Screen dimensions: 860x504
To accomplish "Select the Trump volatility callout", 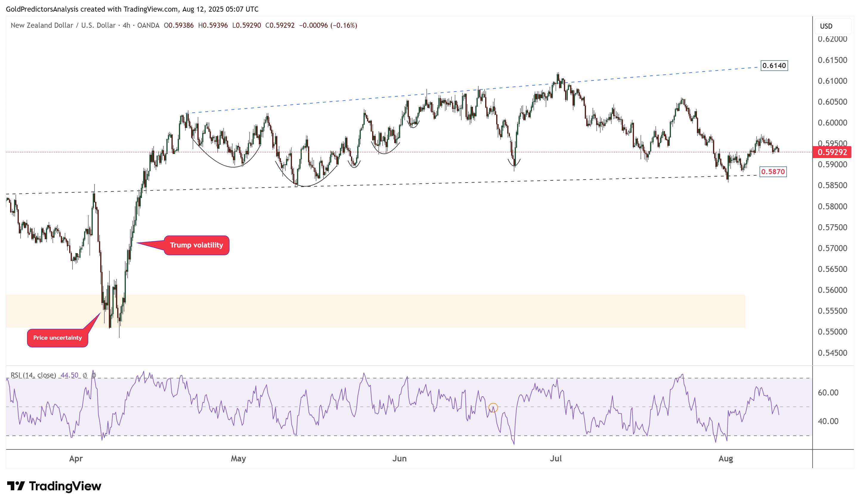I will 196,245.
